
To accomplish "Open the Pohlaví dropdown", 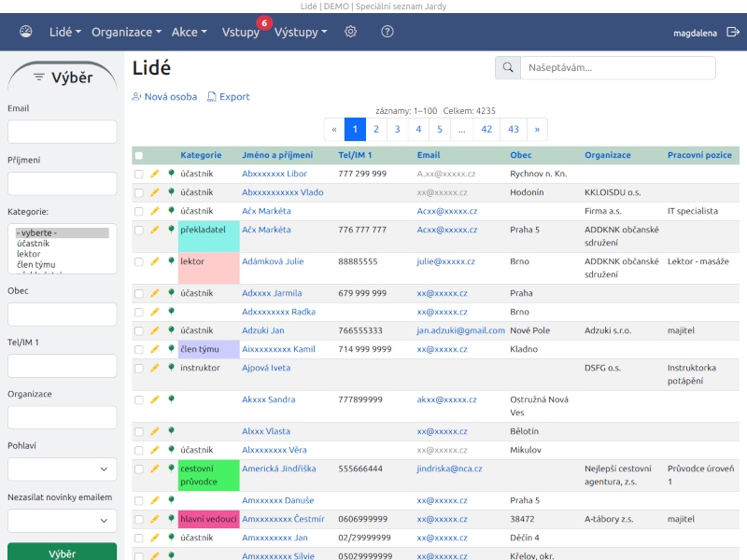I will click(x=62, y=469).
